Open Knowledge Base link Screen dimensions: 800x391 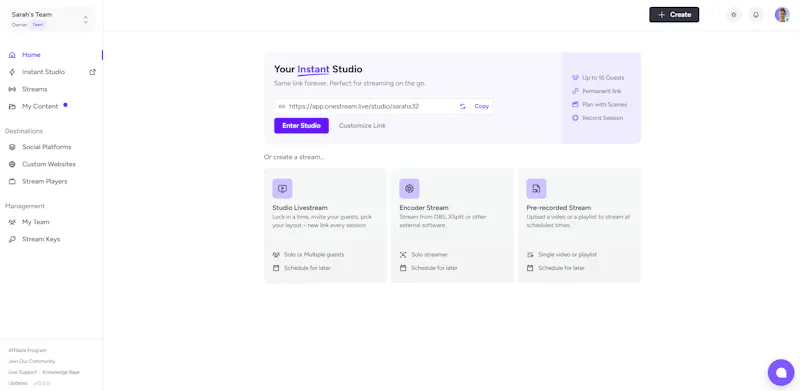pos(61,372)
